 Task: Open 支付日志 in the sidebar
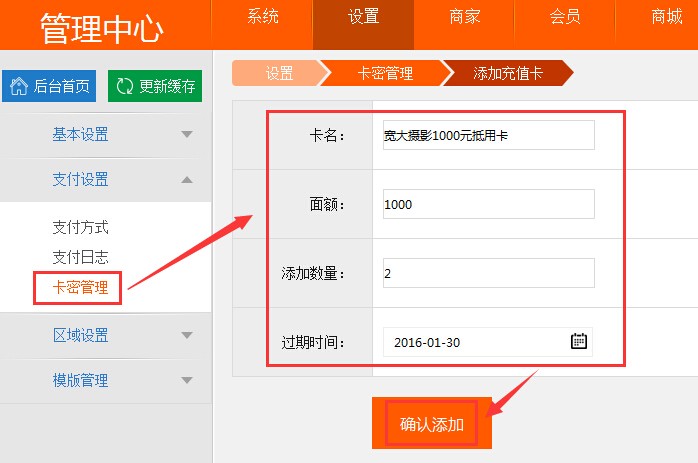(81, 257)
